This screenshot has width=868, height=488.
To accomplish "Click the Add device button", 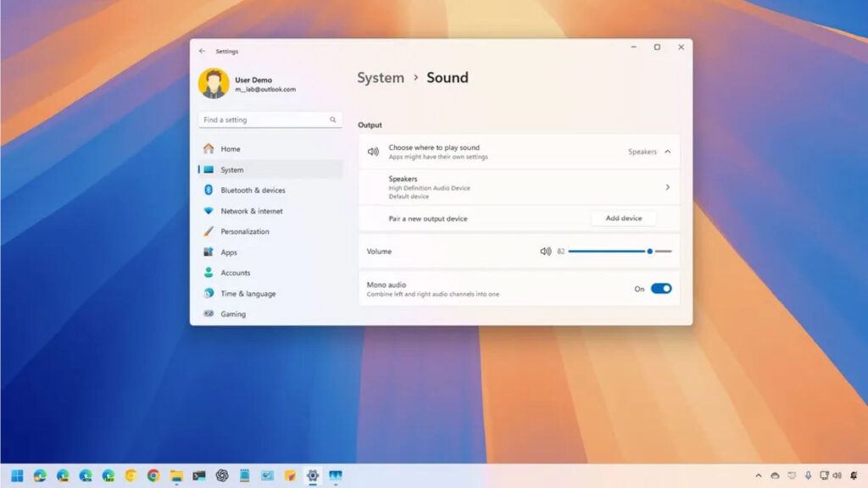I will (623, 219).
